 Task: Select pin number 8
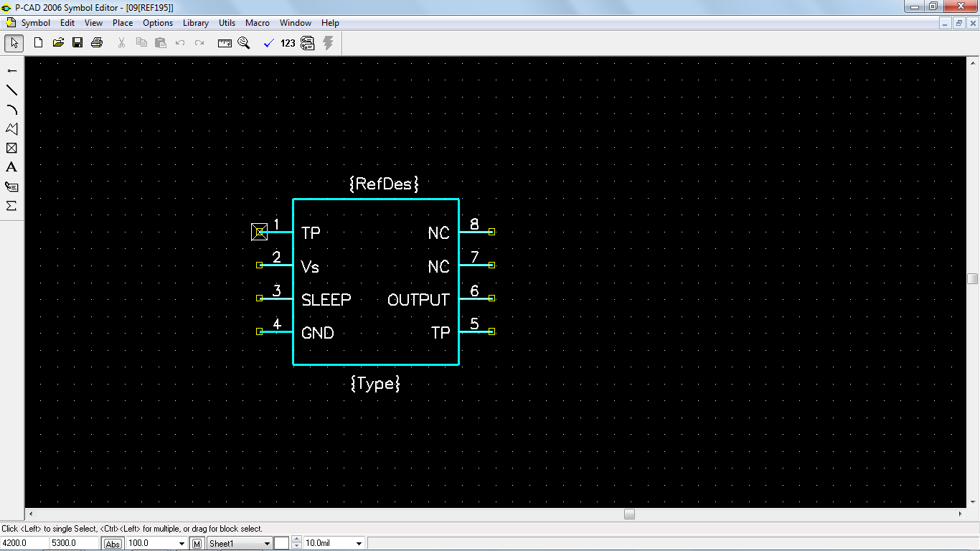(x=474, y=225)
